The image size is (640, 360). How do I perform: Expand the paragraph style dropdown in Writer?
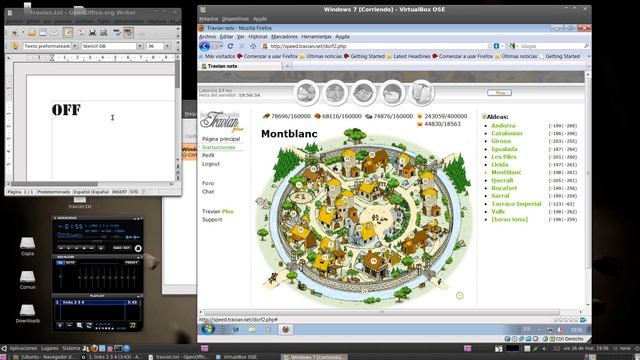75,46
